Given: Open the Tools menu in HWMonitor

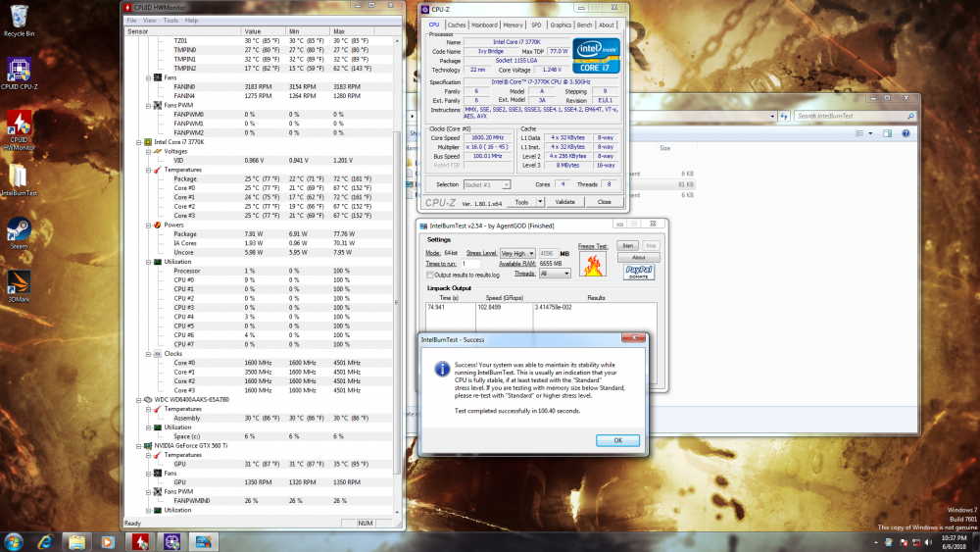Looking at the screenshot, I should tap(171, 20).
